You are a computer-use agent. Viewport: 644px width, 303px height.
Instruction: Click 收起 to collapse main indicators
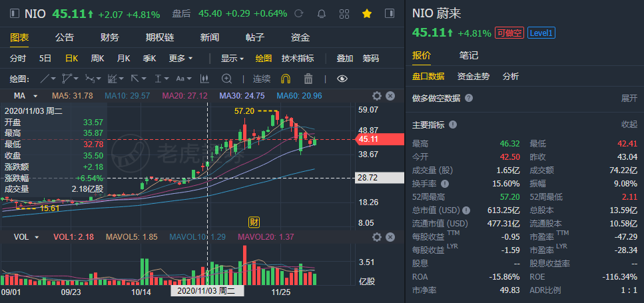629,125
